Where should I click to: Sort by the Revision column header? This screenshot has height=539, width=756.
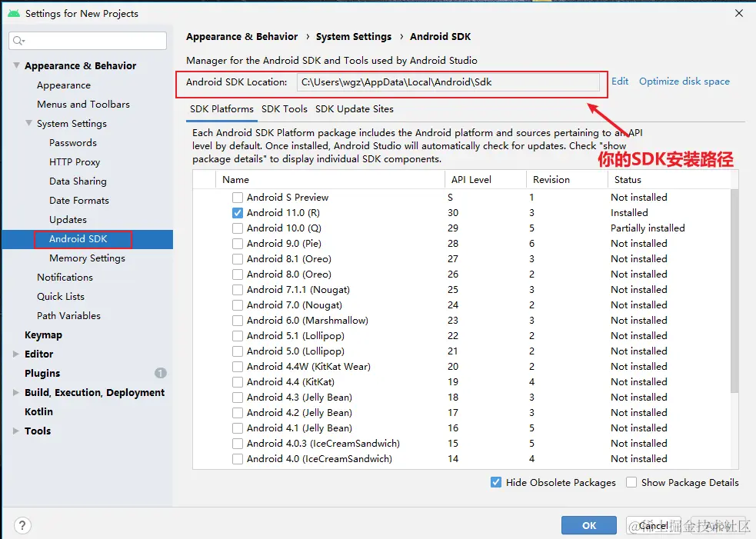[567, 180]
